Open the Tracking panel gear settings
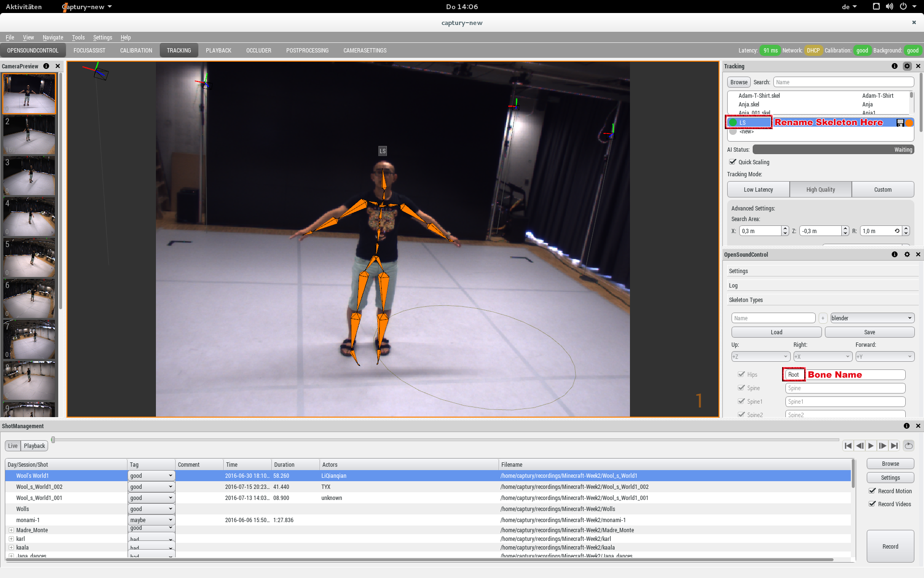Viewport: 924px width, 578px height. click(x=907, y=66)
